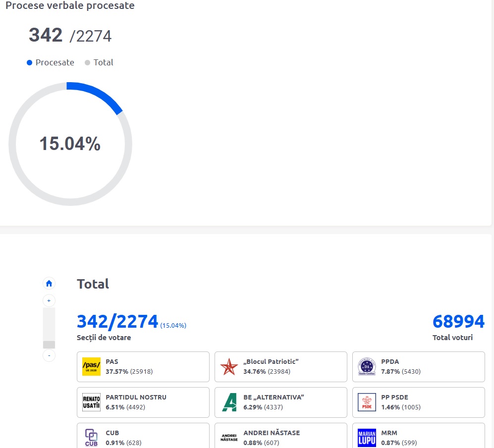Click the 68994 total votes number
Image resolution: width=494 pixels, height=448 pixels.
(458, 322)
